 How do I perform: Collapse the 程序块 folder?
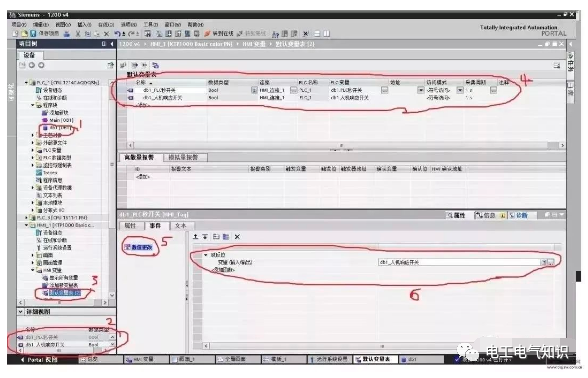coord(33,105)
